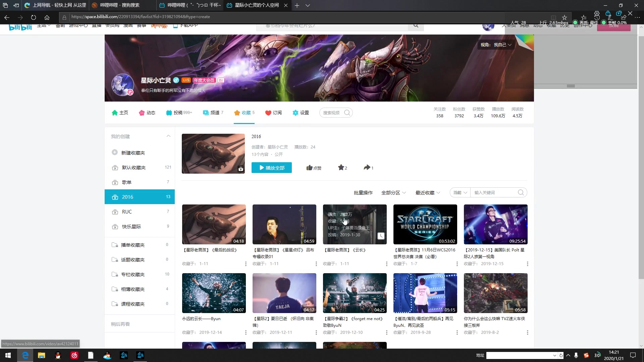Viewport: 644px width, 362px height.
Task: Open the RUC favorites folder
Action: (140, 212)
